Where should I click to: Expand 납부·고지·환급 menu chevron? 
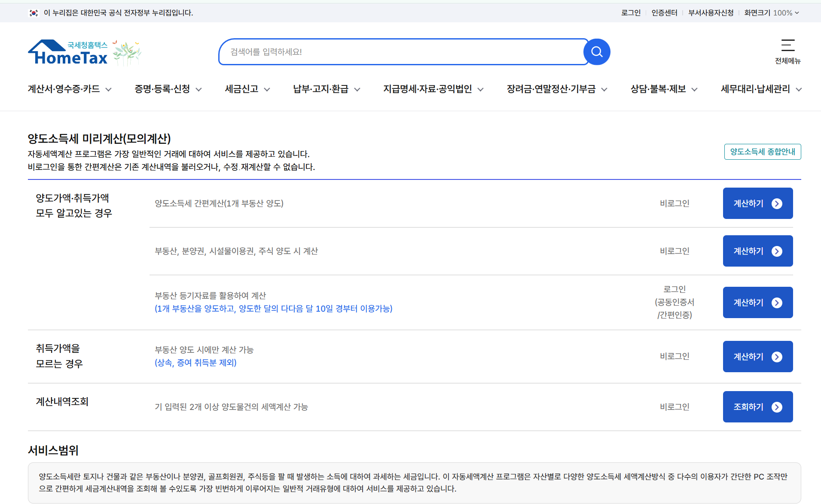[357, 89]
